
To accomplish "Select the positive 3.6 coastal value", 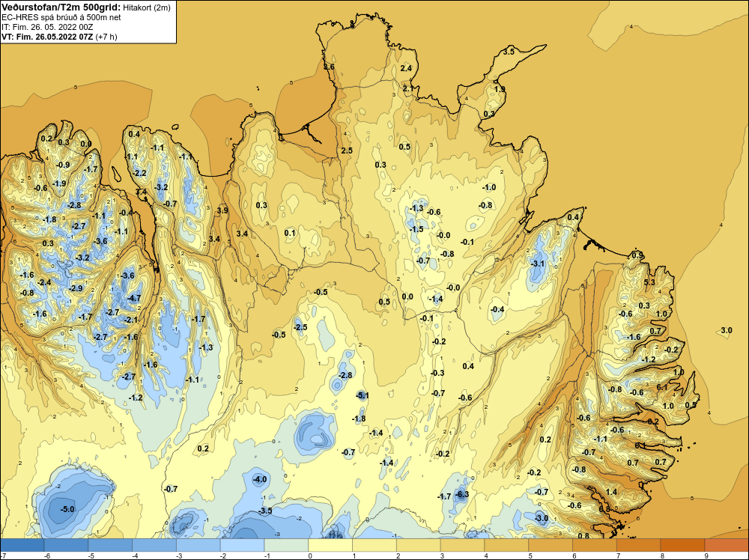I will 329,67.
